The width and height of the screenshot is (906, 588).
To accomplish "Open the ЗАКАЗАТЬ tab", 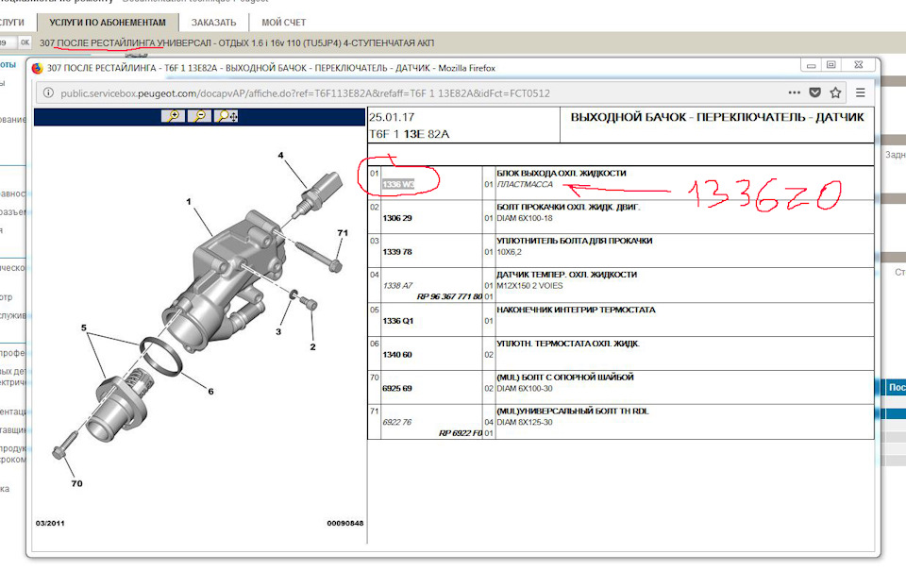I will tap(214, 23).
